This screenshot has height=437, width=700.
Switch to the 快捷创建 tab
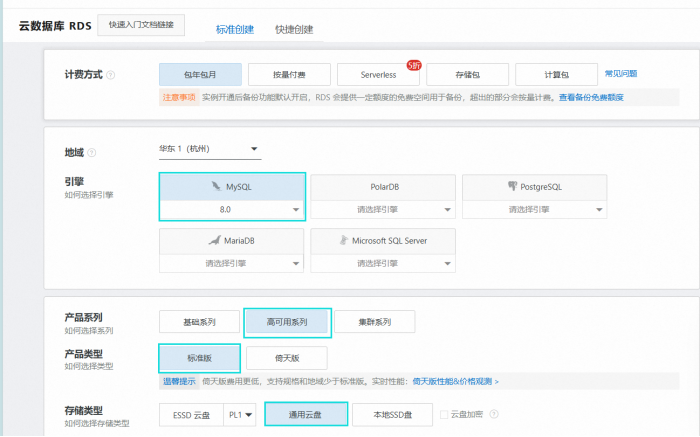[294, 29]
